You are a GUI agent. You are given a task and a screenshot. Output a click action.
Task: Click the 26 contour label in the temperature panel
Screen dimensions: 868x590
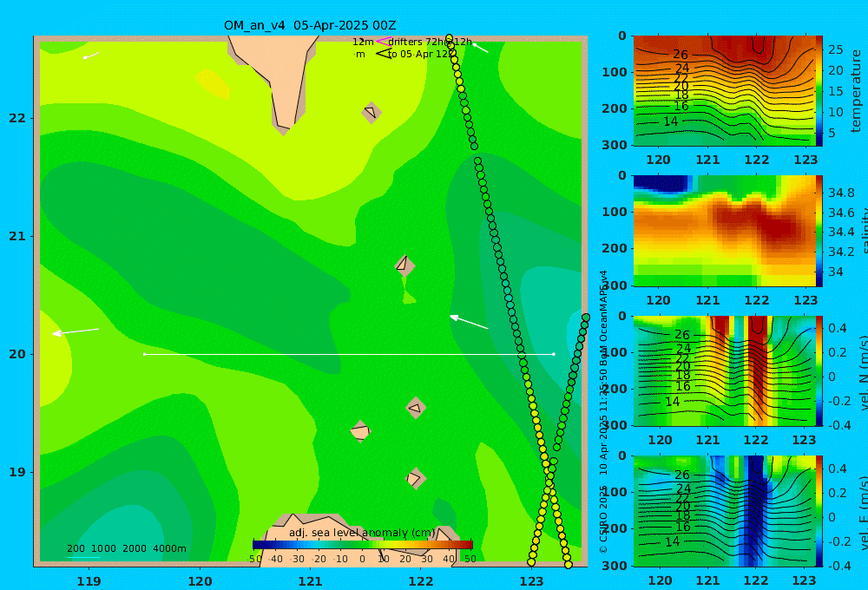point(681,55)
